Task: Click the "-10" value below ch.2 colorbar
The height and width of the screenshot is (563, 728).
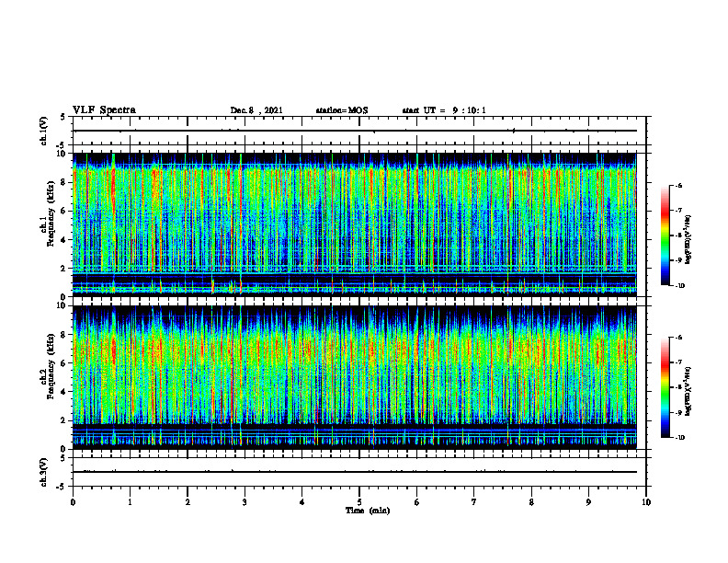Action: click(x=679, y=438)
